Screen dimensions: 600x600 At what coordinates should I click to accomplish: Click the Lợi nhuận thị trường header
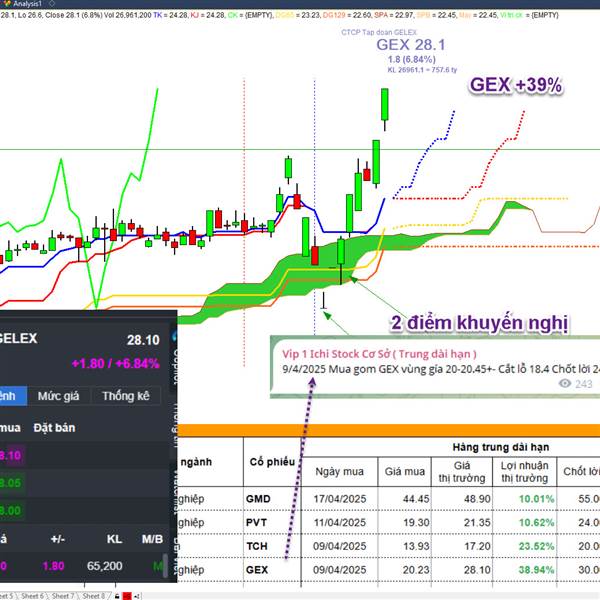click(x=525, y=472)
